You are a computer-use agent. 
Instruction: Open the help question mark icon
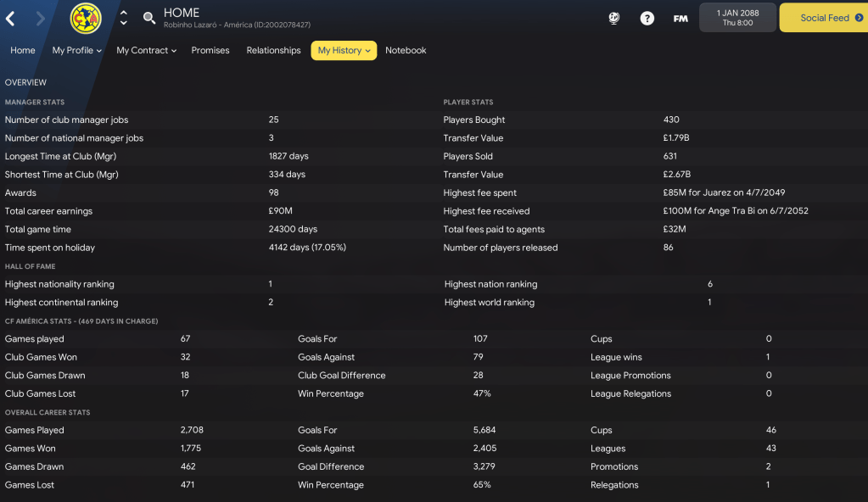647,18
